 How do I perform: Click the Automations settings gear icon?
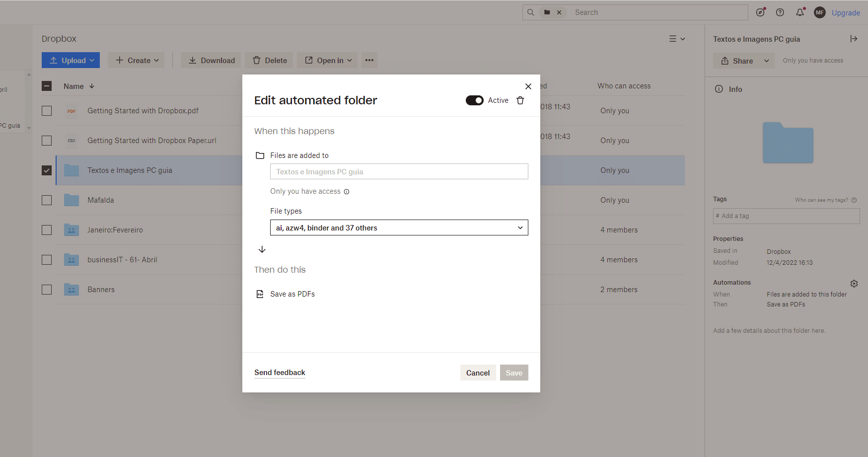coord(854,284)
